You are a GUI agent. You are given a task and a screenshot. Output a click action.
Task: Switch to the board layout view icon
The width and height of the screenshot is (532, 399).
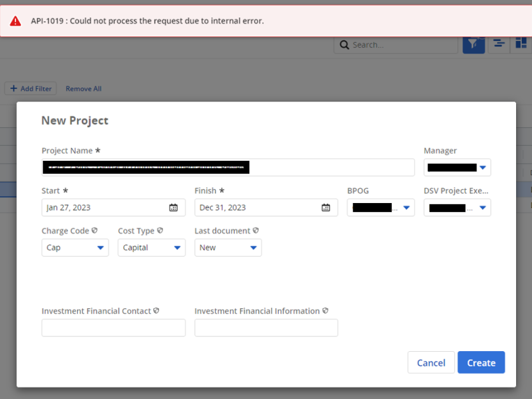coord(521,44)
